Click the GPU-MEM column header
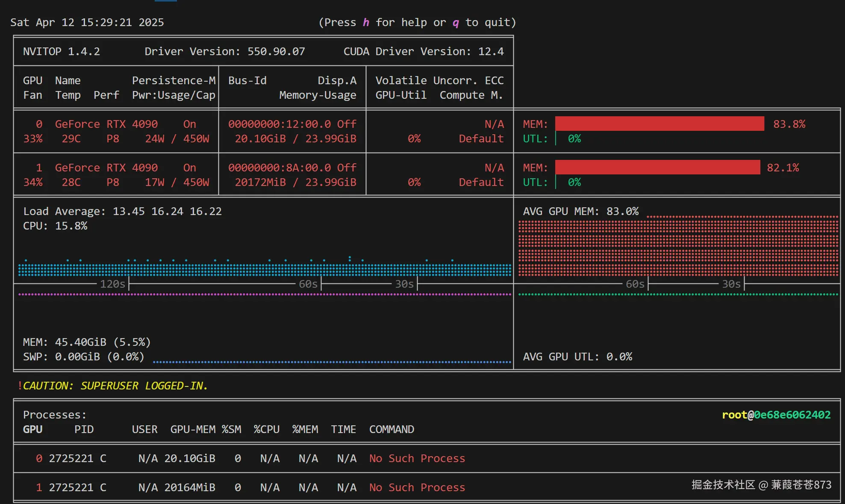 click(x=193, y=429)
